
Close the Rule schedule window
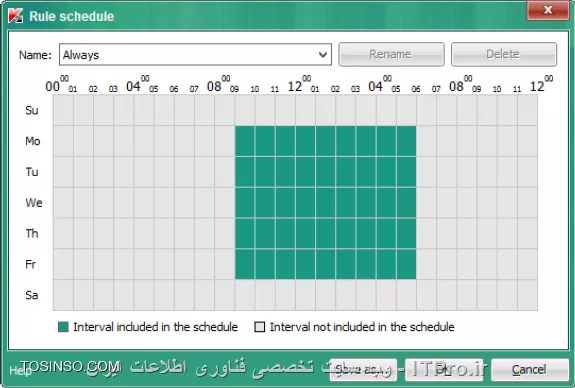point(548,10)
